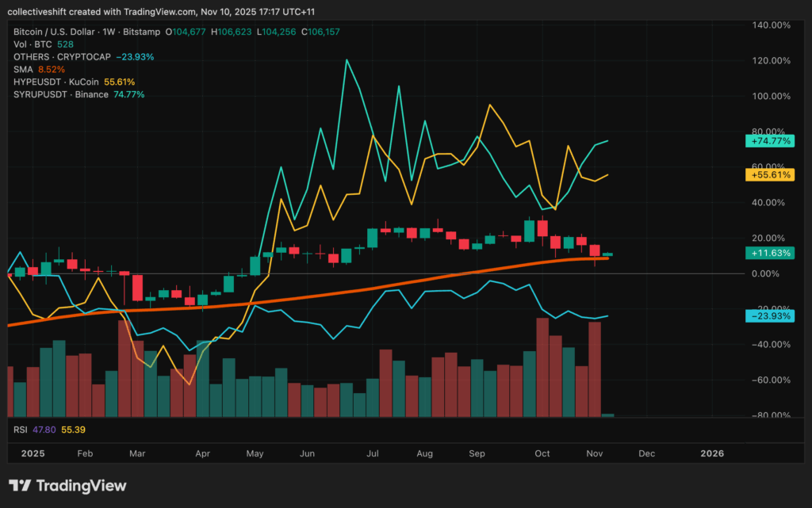The width and height of the screenshot is (812, 508).
Task: Select the SMA indicator legend label
Action: coord(22,70)
